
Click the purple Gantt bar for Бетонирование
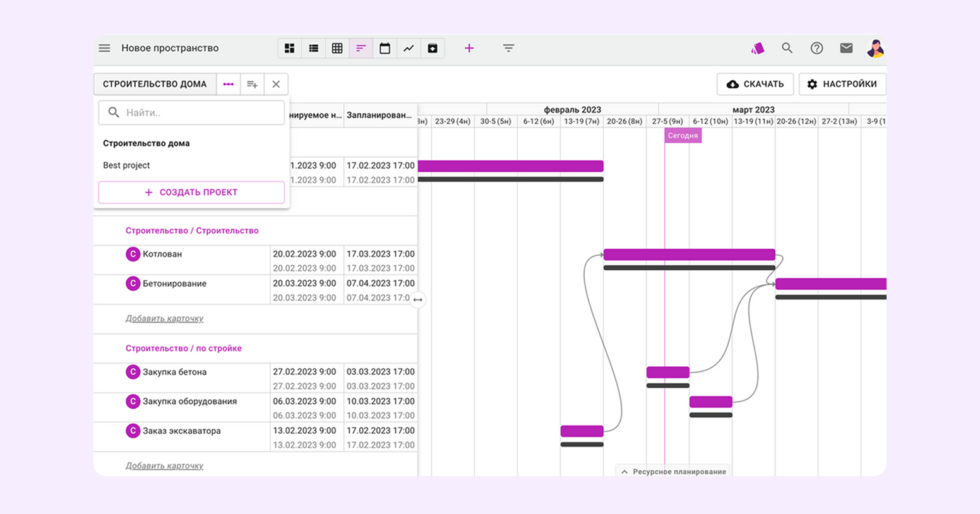(x=831, y=284)
